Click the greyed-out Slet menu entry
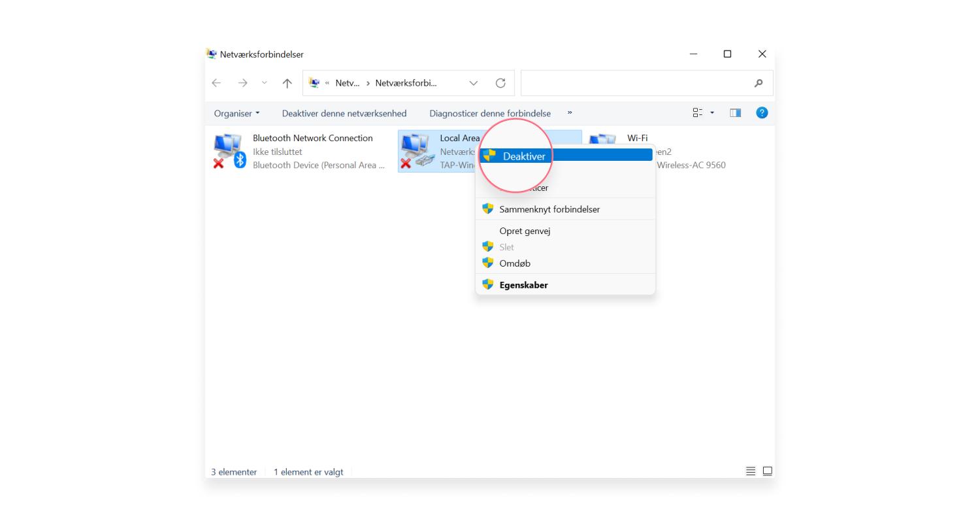This screenshot has height=523, width=980. [566, 247]
